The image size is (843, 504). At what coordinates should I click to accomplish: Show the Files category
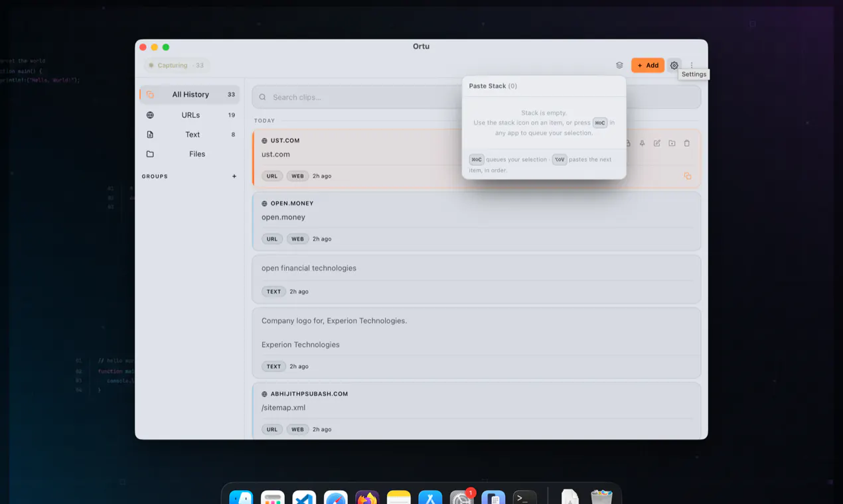click(x=190, y=154)
